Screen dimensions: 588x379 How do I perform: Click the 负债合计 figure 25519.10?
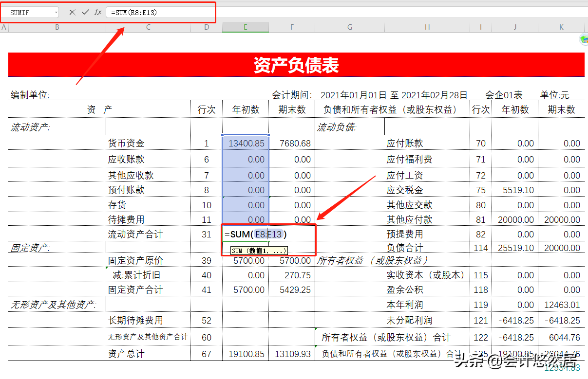coord(516,249)
